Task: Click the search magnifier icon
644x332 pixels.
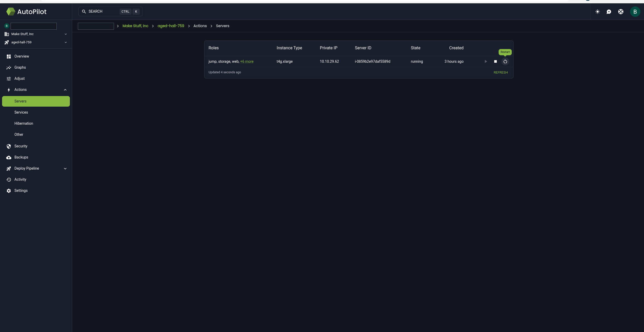Action: click(x=84, y=12)
